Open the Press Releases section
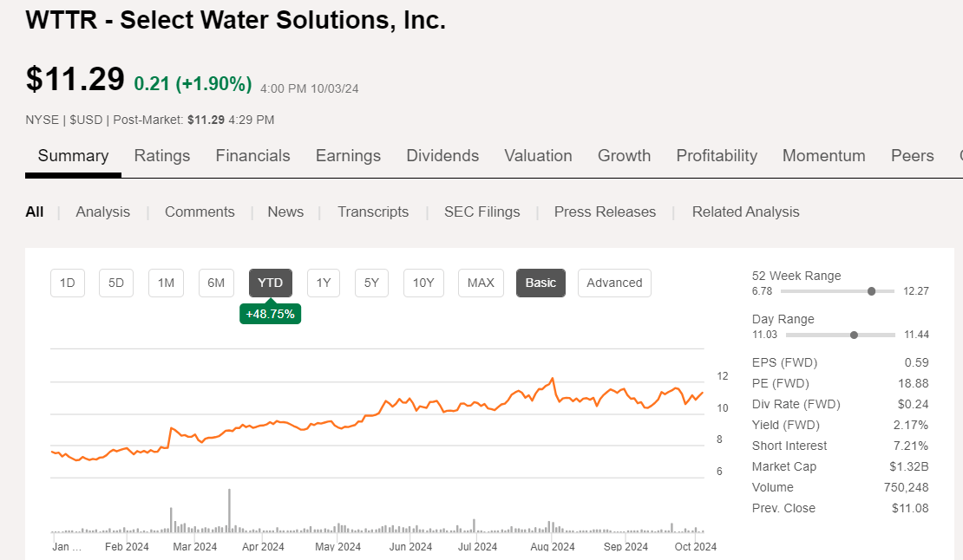963x560 pixels. tap(605, 212)
